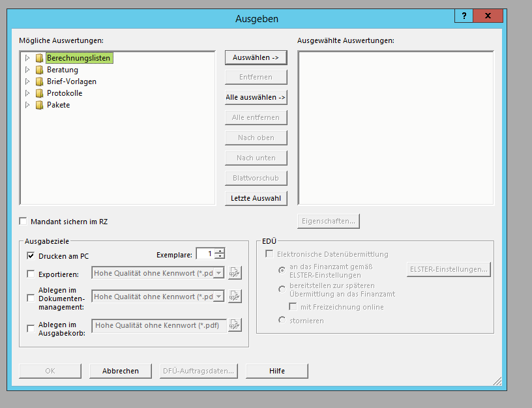Select radio an das Finanzamt gemäß ELSTER-Einstellungen

282,270
